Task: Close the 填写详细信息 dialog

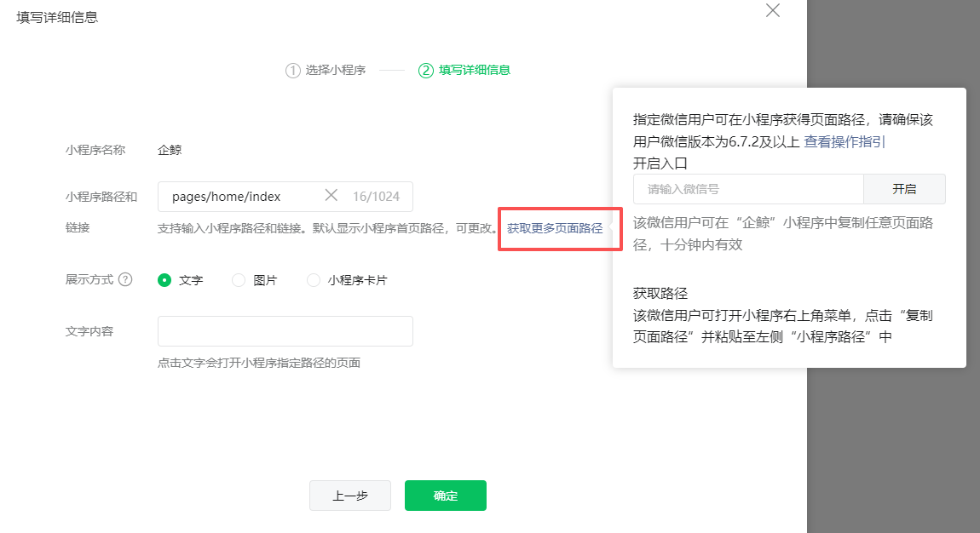Action: [x=772, y=11]
